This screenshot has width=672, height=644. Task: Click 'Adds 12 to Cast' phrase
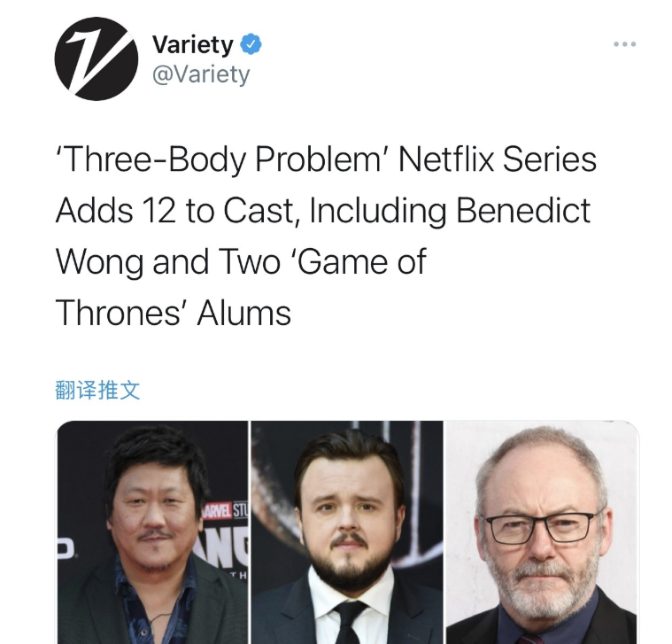174,211
